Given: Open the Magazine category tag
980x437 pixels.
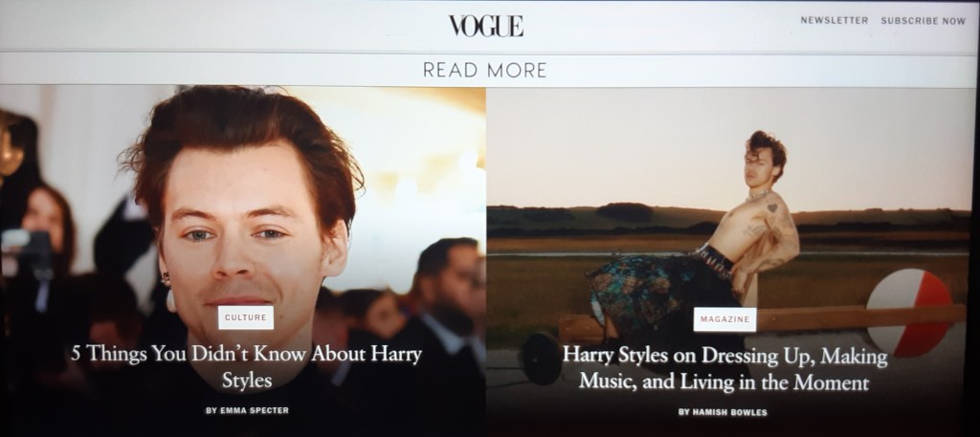Looking at the screenshot, I should (724, 319).
